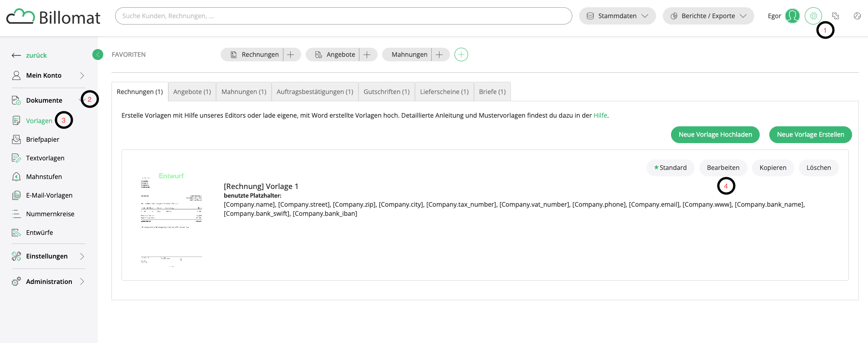Open Mahnstufen in sidebar

44,177
